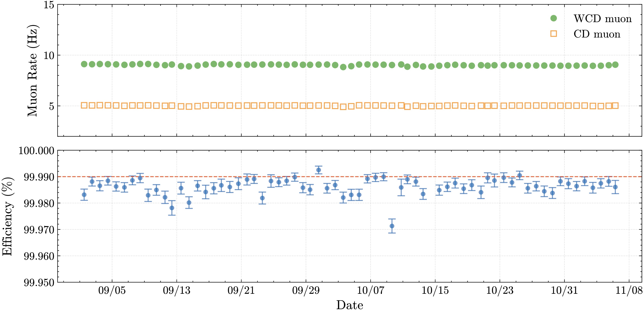The height and width of the screenshot is (310, 644).
Task: Click the 99.950 efficiency tick label
Action: click(39, 283)
